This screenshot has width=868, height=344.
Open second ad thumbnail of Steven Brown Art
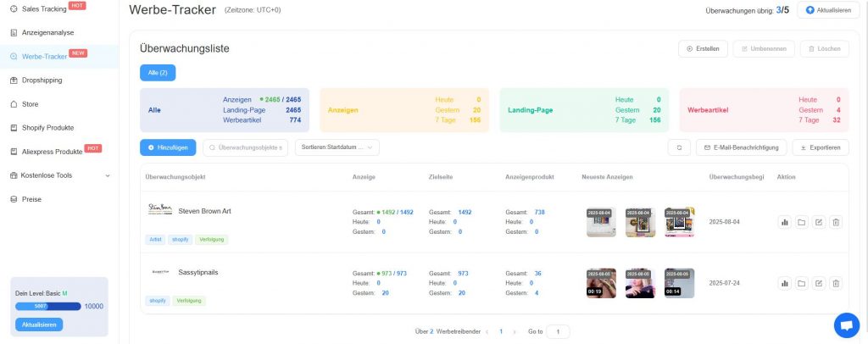point(641,222)
